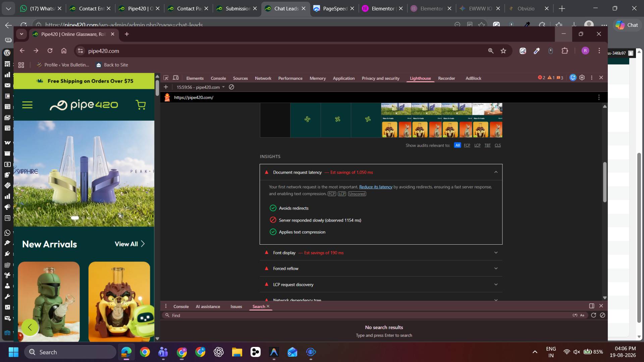Follow the Reduce its latency link
The height and width of the screenshot is (362, 644).
[x=376, y=187]
